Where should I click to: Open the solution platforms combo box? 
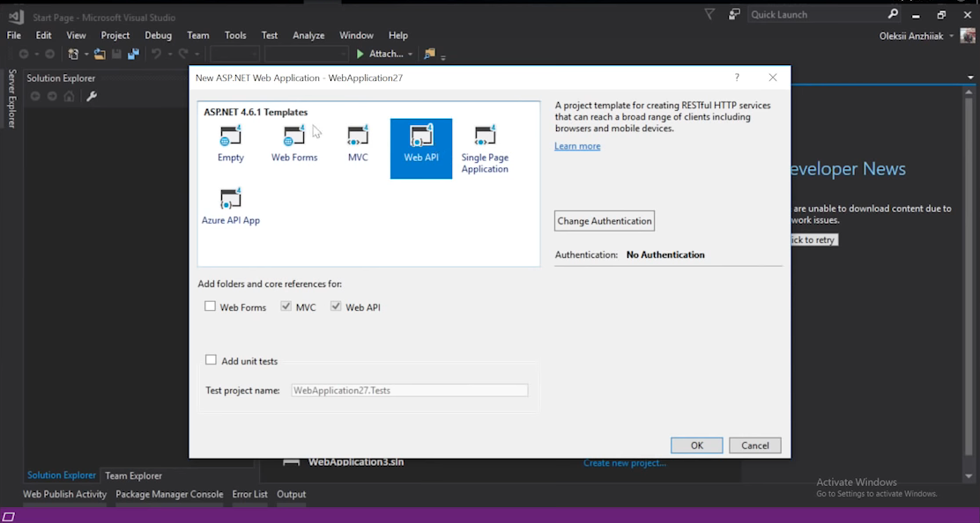coord(307,55)
